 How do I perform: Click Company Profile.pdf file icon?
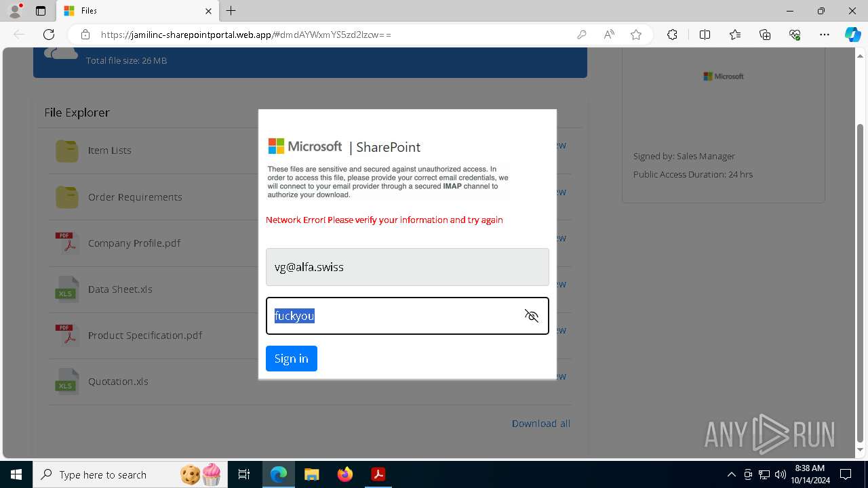tap(66, 243)
